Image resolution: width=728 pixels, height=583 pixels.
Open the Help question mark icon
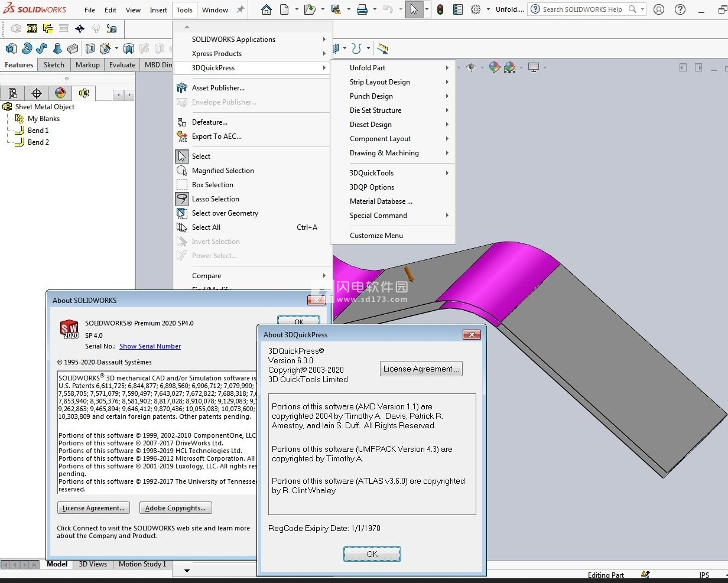click(680, 9)
